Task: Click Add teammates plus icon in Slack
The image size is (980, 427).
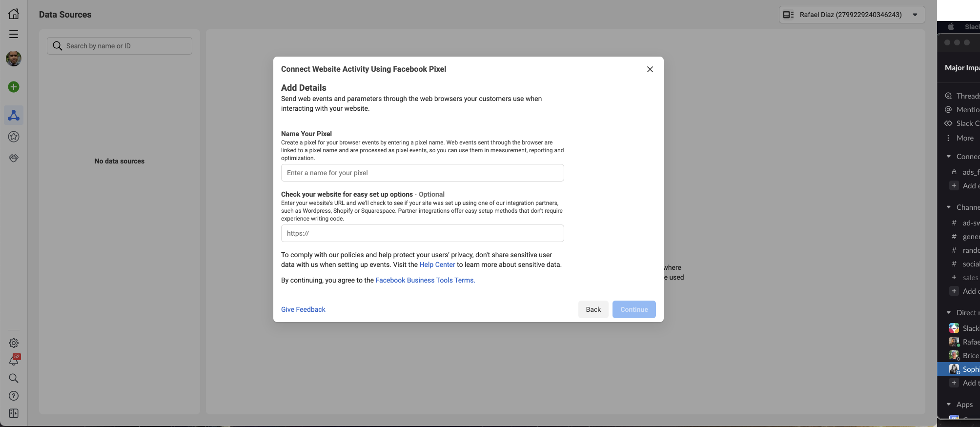Action: point(954,383)
